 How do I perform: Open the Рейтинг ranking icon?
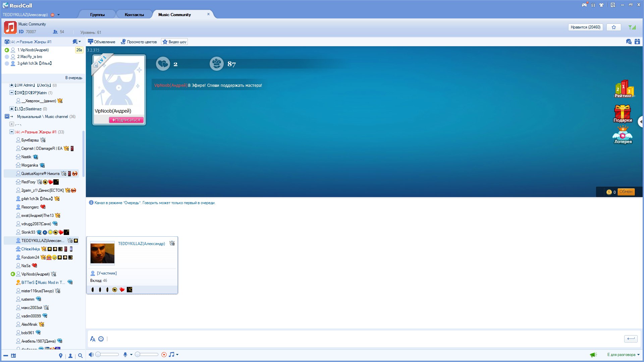point(623,89)
